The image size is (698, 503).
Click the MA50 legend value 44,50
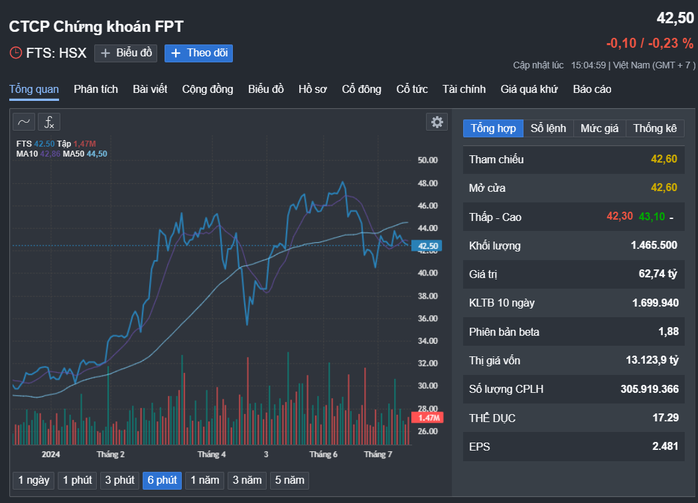pos(97,154)
